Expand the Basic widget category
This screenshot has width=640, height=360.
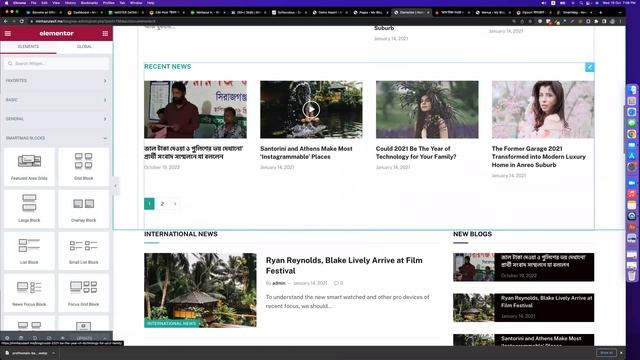tap(56, 100)
